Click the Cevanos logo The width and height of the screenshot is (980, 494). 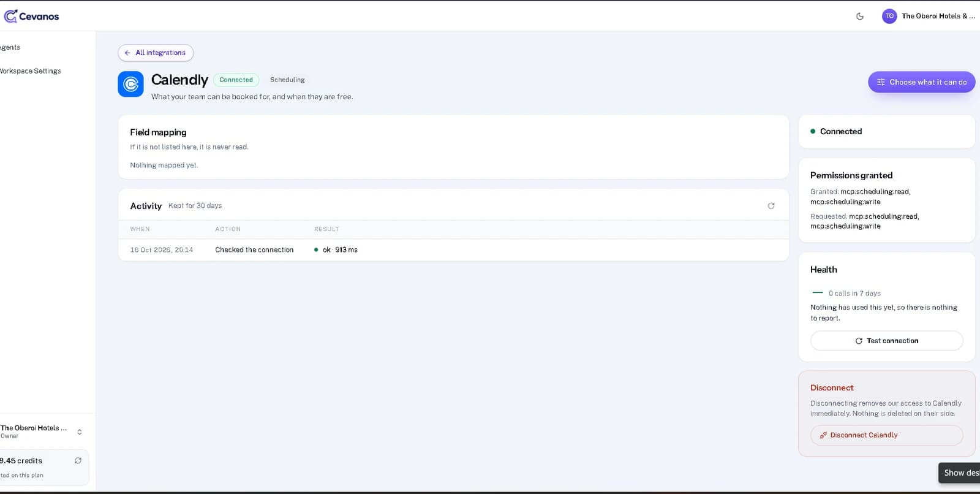(x=32, y=16)
